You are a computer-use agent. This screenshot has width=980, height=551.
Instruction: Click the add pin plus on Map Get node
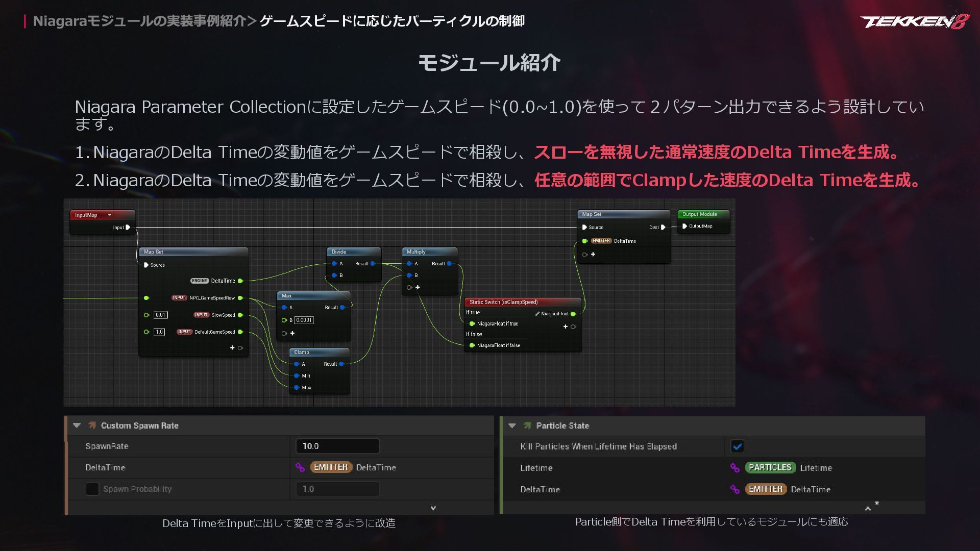click(x=232, y=347)
